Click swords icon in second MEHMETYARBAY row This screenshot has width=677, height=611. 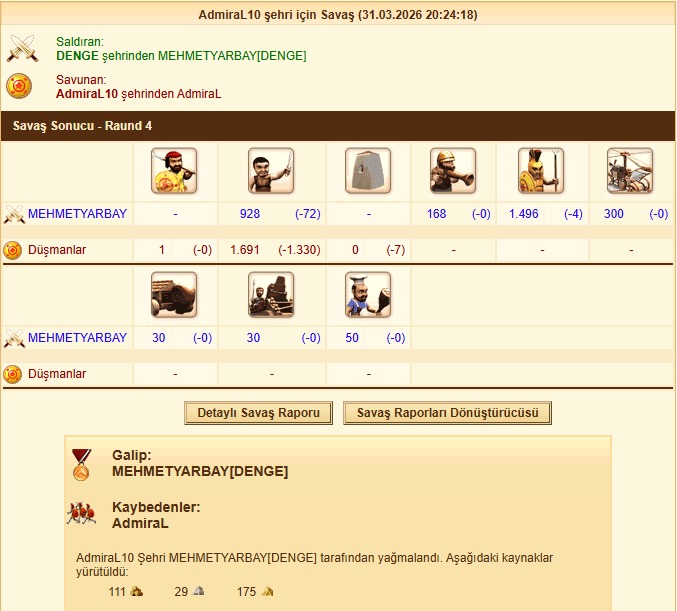tap(14, 338)
